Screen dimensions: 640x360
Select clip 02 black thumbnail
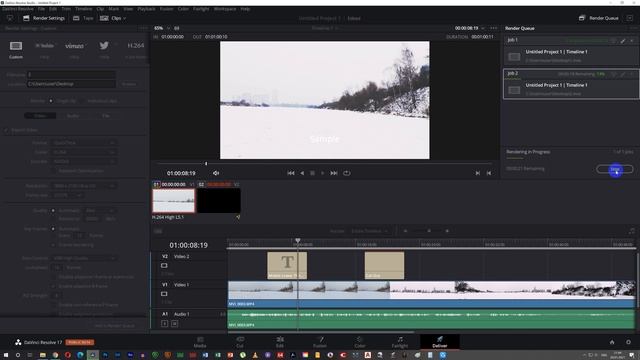coord(219,200)
